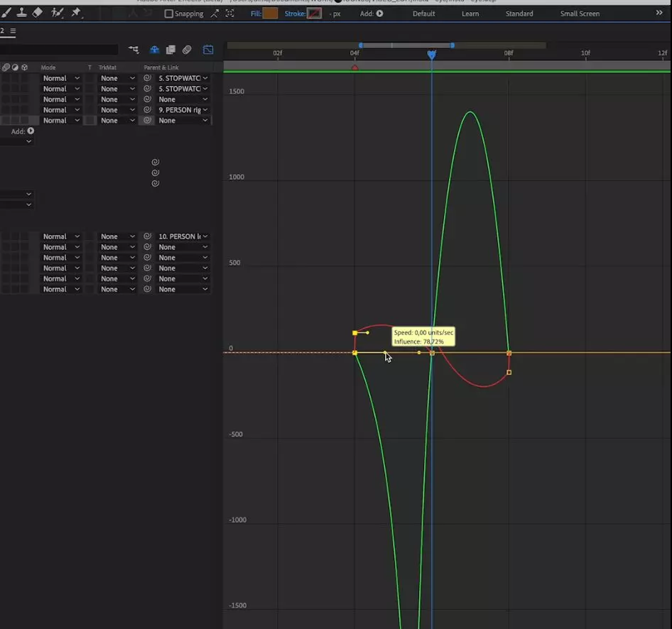Image resolution: width=672 pixels, height=629 pixels.
Task: Click the pick whip on the highlighted layer row
Action: click(x=147, y=120)
